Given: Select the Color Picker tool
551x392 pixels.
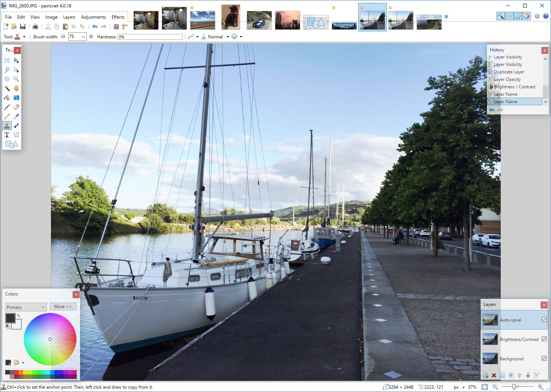Looking at the screenshot, I should click(x=16, y=116).
